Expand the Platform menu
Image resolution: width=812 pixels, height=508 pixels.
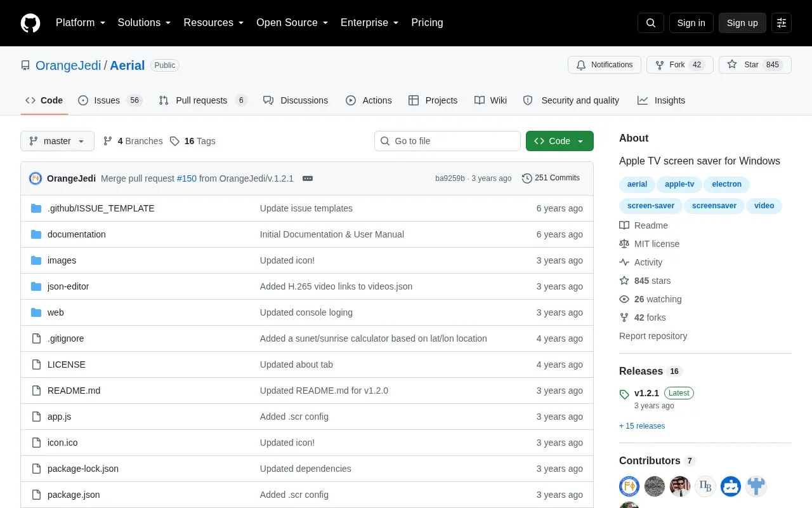81,23
